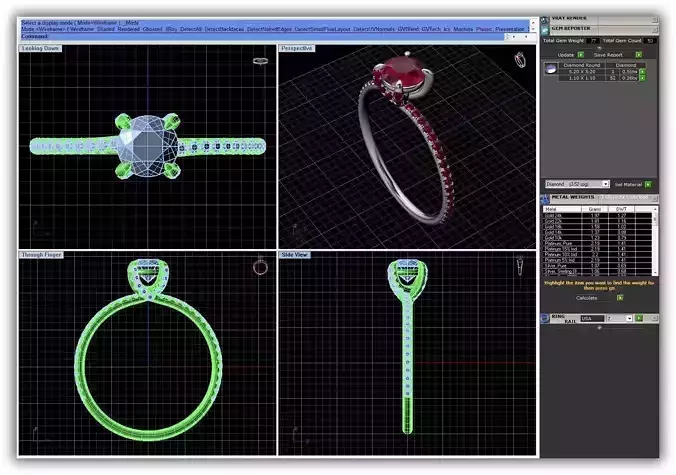Close the Gem Reporter panel
Viewport: 676px width, 475px height.
(654, 30)
